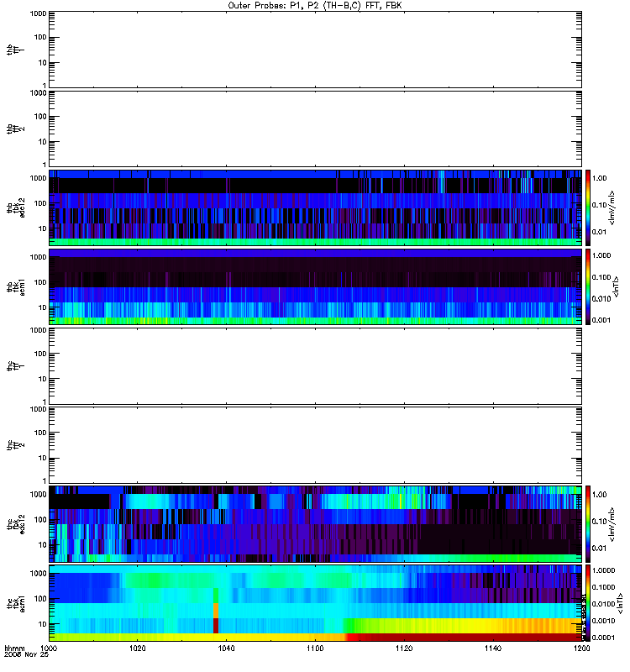Click the "thc fbk scm1" axis label

coord(16,602)
